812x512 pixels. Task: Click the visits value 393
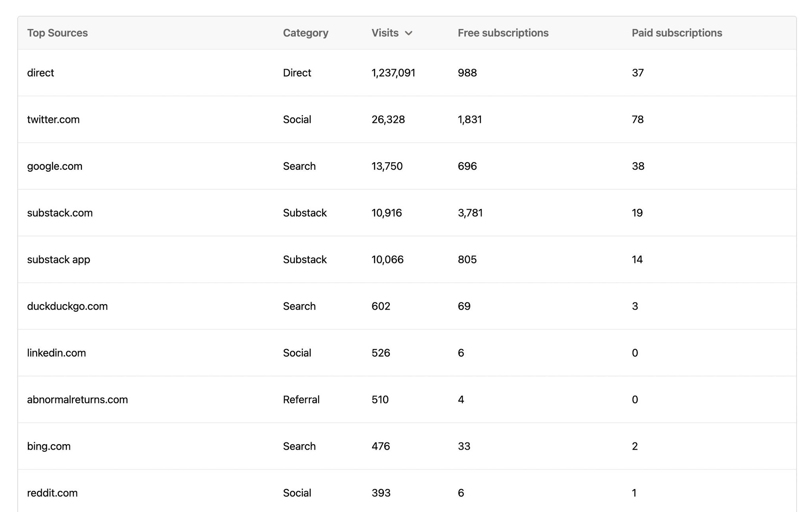381,493
